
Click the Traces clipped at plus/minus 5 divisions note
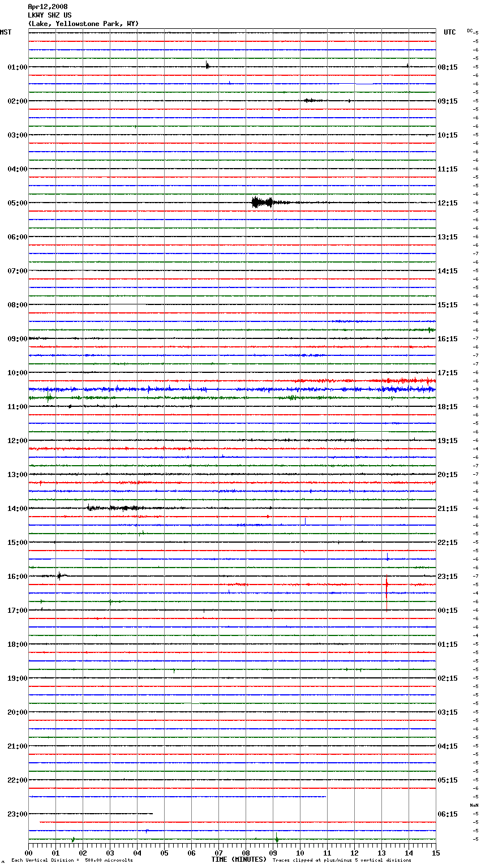pyautogui.click(x=342, y=861)
